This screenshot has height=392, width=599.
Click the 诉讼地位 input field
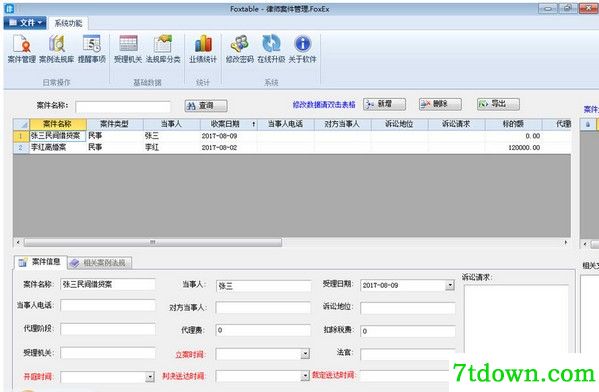click(408, 308)
